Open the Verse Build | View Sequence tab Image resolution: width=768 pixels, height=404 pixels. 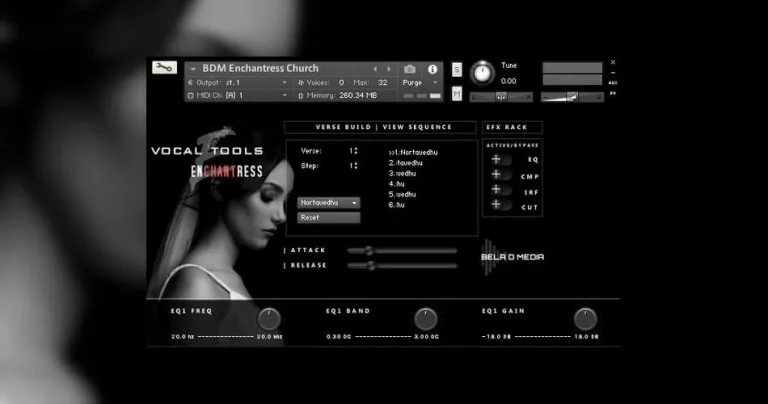point(380,127)
